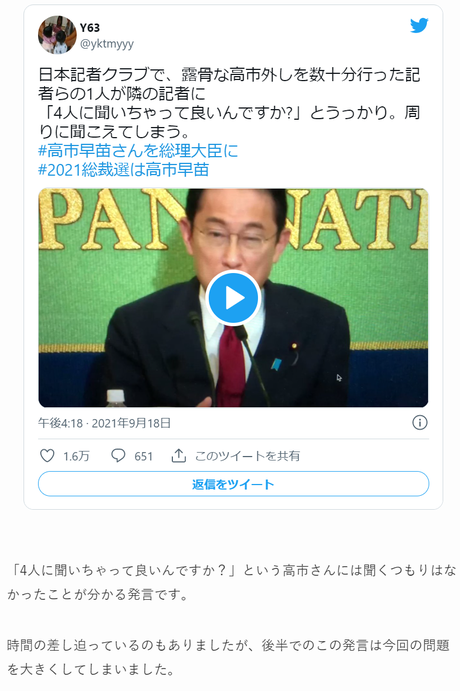Open hashtag #高市早苗さんを総理大臣に
The image size is (460, 691).
click(138, 151)
